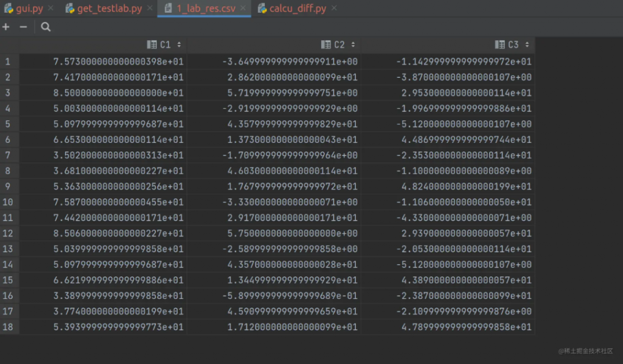Click cell 4.78999999999999858e+01 in row 18
The image size is (623, 364).
[x=448, y=327]
